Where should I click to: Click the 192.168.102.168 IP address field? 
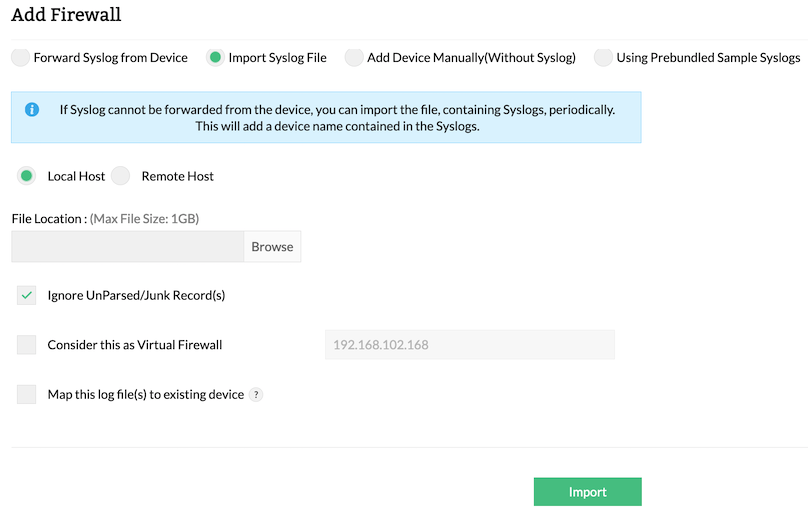click(469, 345)
